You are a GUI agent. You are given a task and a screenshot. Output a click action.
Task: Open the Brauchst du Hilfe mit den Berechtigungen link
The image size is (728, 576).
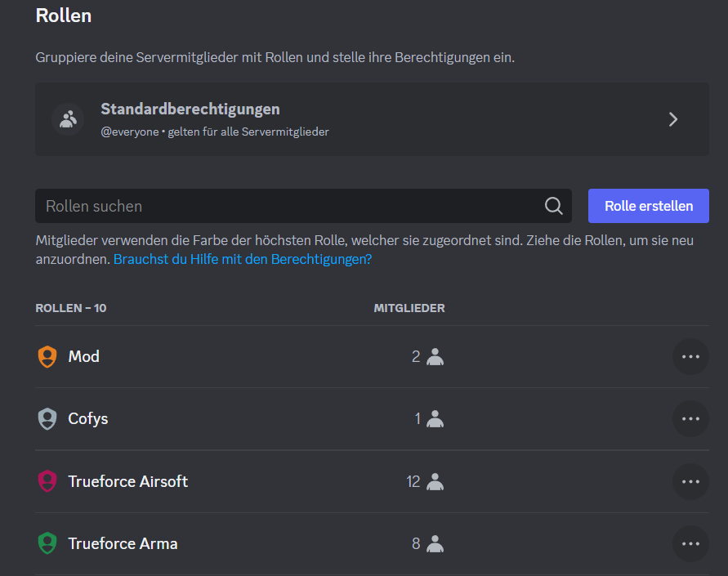pos(243,259)
